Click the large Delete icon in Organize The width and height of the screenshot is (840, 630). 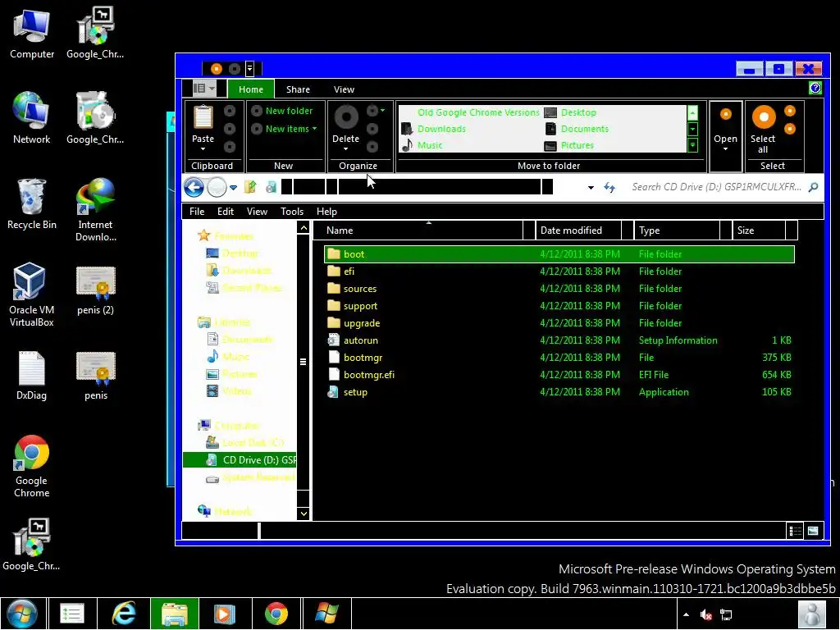coord(346,116)
